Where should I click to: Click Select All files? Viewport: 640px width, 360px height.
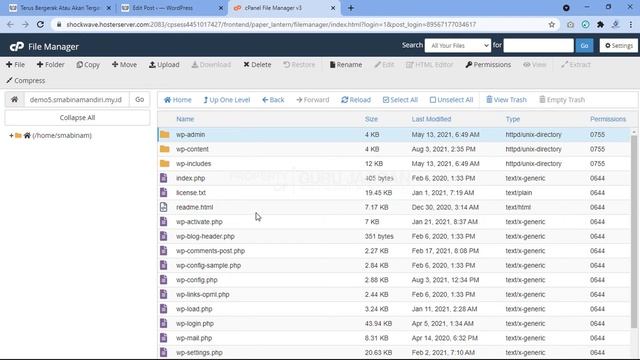tap(400, 100)
